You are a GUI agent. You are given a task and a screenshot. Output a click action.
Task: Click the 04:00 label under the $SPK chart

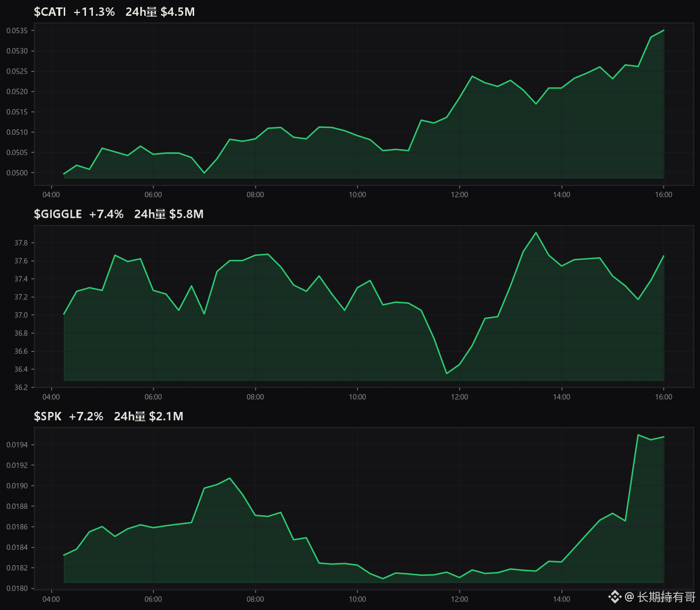pyautogui.click(x=51, y=599)
